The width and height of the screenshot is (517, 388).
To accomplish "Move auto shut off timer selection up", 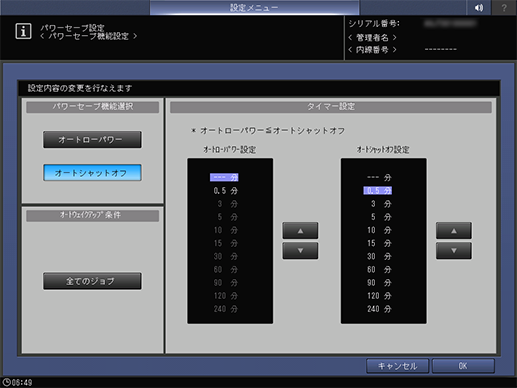I will (454, 231).
